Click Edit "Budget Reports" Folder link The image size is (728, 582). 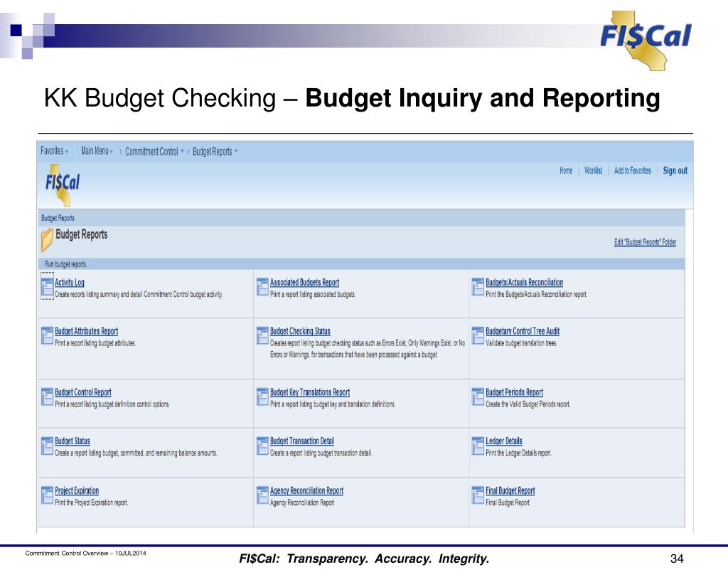click(x=645, y=242)
